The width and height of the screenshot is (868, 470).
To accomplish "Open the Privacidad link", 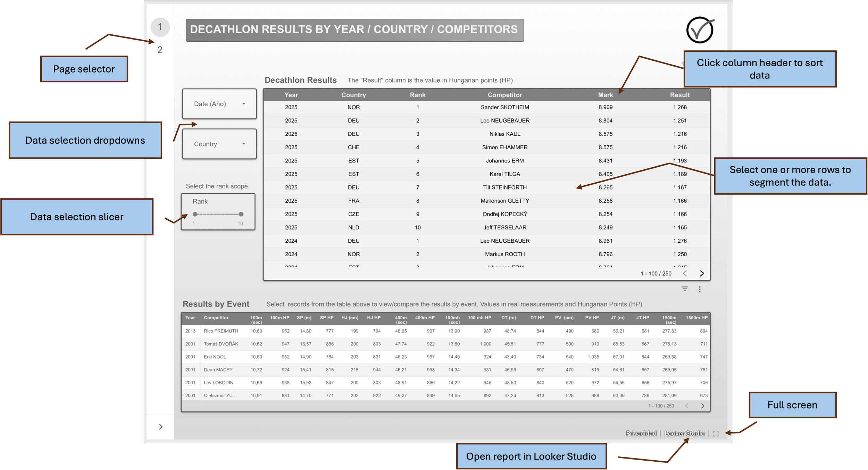I will coord(641,434).
